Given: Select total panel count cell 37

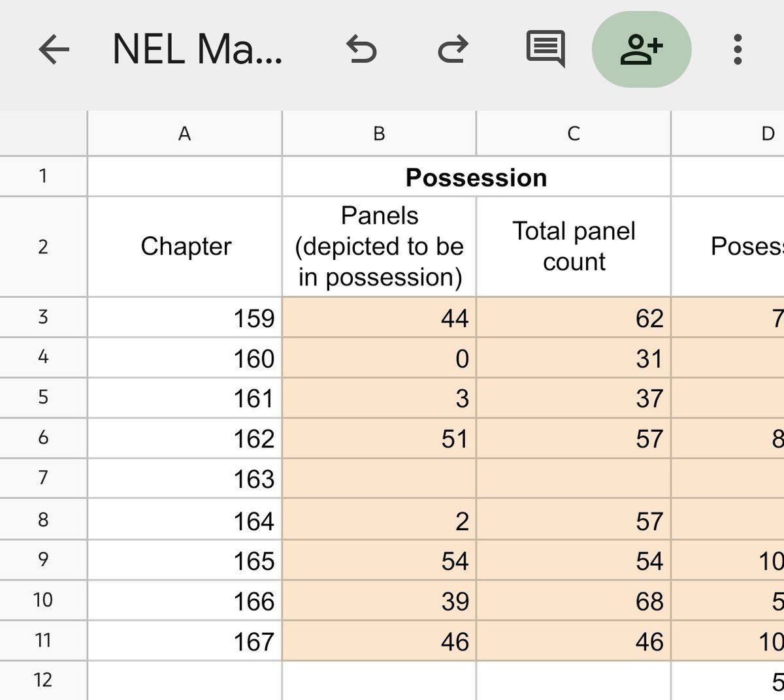Looking at the screenshot, I should coord(574,398).
